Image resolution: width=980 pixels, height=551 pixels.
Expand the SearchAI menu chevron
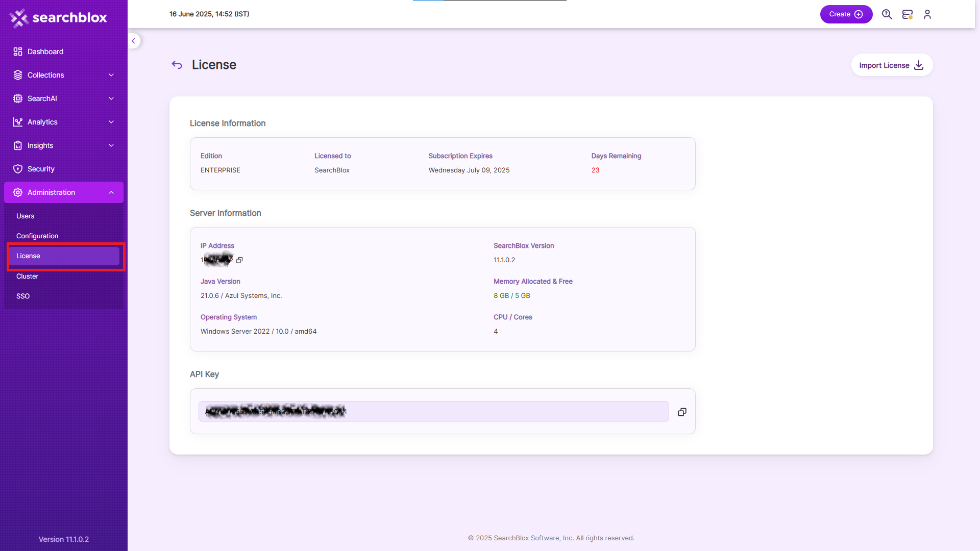tap(111, 98)
